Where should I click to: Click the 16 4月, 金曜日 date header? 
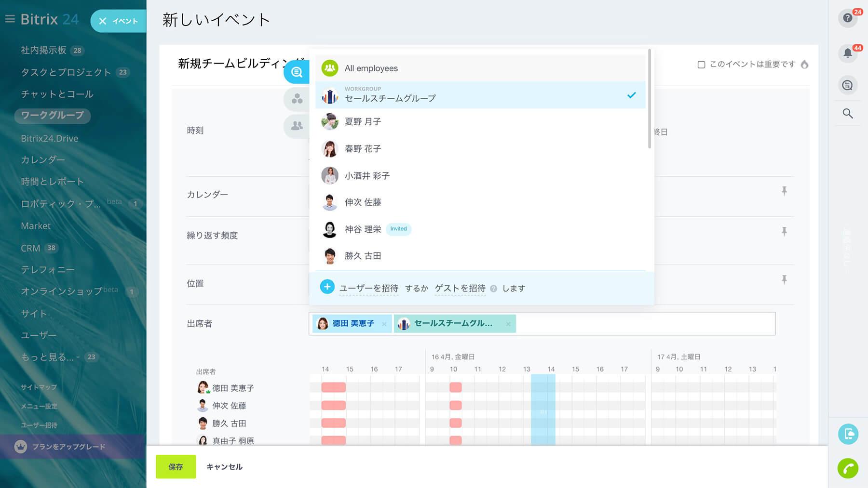[453, 357]
